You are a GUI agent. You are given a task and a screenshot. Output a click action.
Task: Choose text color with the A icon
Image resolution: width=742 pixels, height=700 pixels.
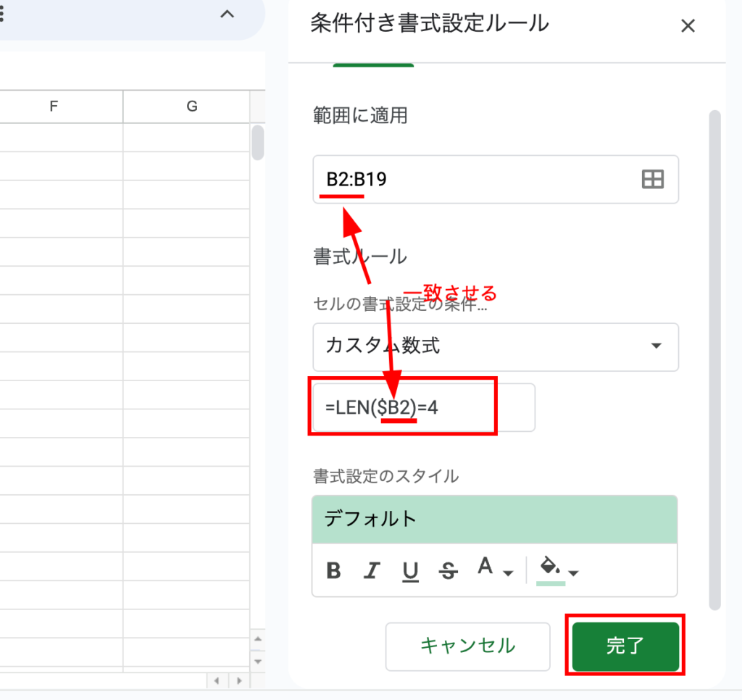click(x=485, y=566)
